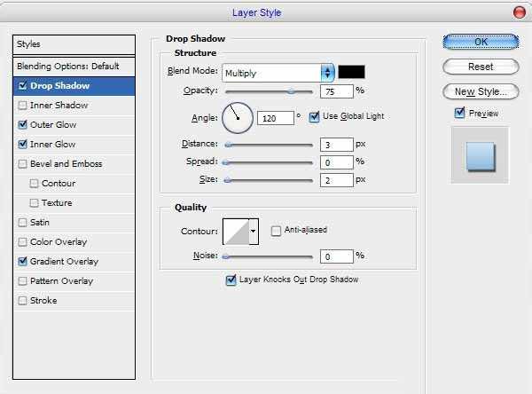Select Blending Options: Default
532x394 pixels.
click(74, 67)
